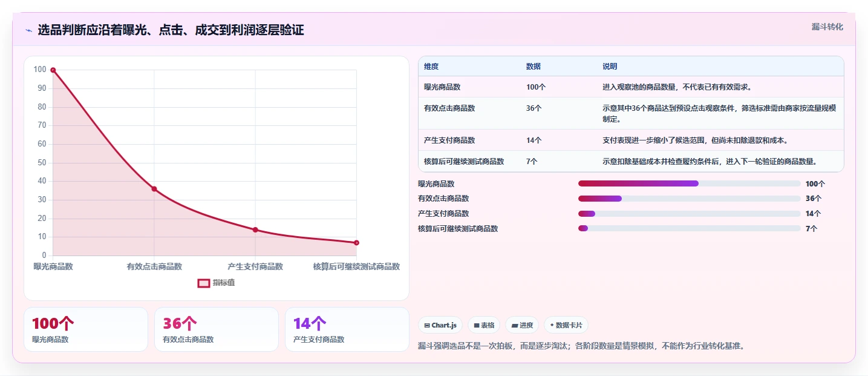Click the 曝光商品数 progress bar
Screen dimensions: 868x376
click(x=690, y=183)
